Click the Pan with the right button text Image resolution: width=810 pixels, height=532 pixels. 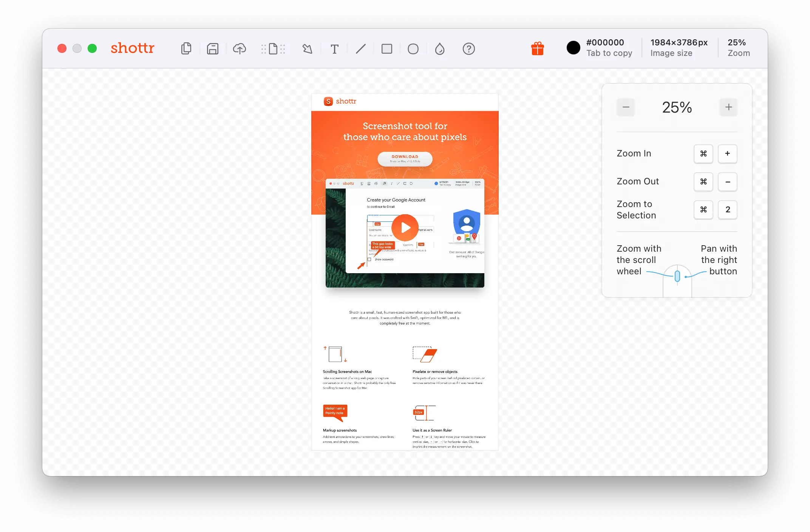(x=719, y=260)
